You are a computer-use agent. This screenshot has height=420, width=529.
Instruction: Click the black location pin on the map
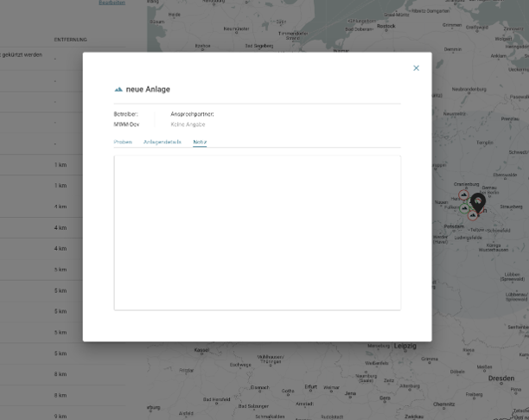pos(478,203)
